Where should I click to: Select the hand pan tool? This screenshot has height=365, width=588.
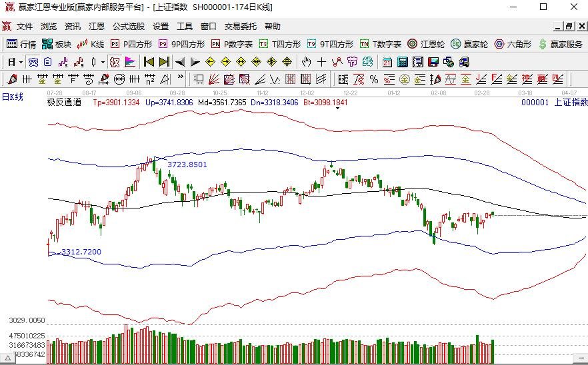[x=307, y=62]
